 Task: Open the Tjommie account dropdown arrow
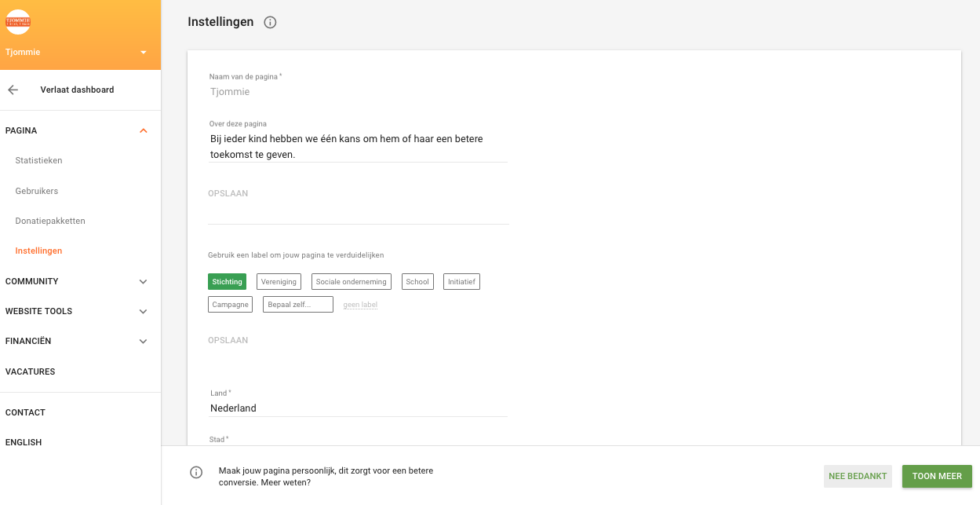[x=144, y=53]
